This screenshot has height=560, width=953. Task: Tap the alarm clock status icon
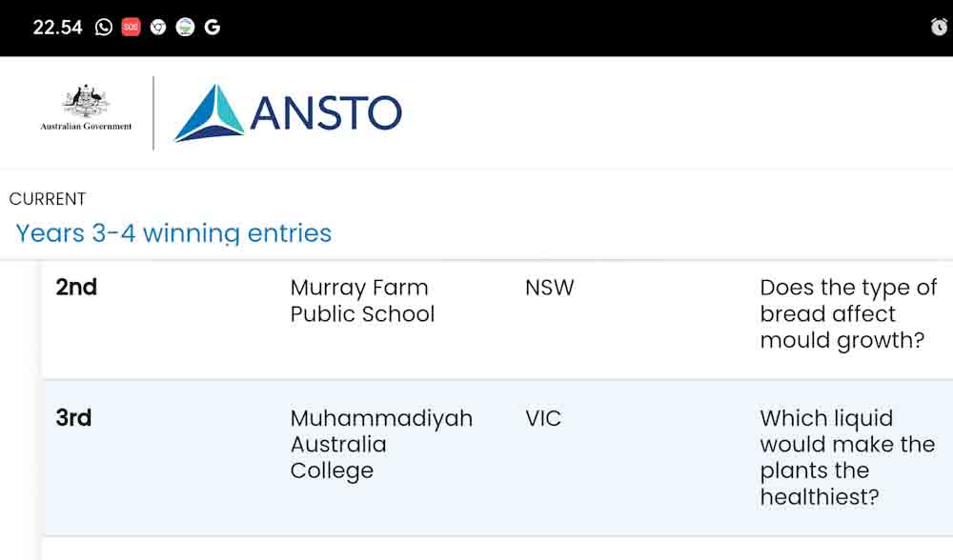pyautogui.click(x=939, y=27)
